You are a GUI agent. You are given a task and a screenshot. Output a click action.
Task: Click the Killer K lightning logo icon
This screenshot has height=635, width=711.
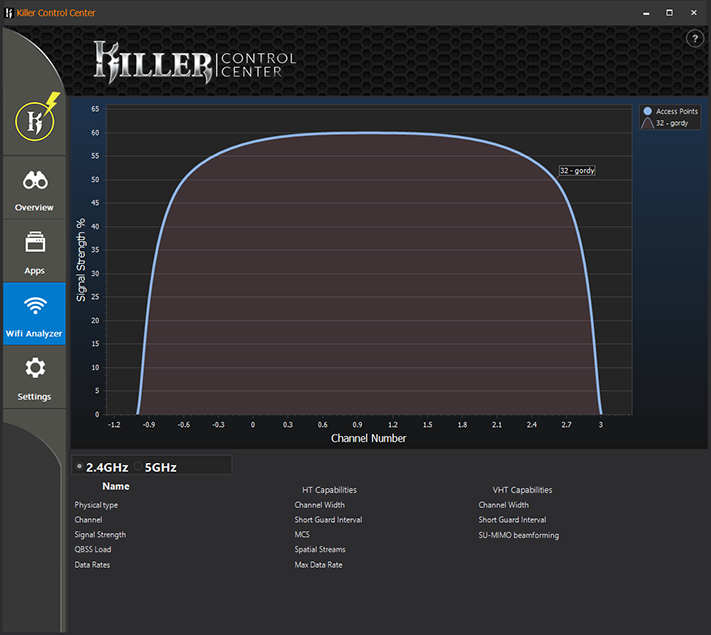tap(36, 119)
